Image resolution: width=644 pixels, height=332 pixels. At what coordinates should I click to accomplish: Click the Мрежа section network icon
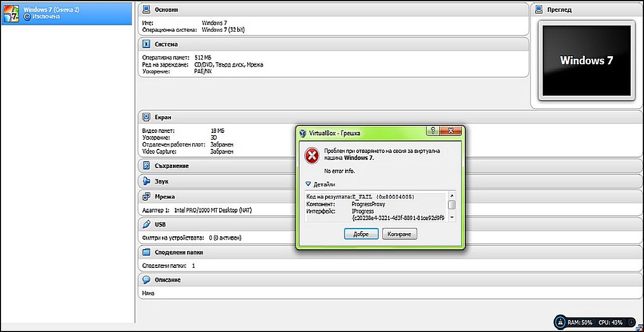tap(146, 197)
